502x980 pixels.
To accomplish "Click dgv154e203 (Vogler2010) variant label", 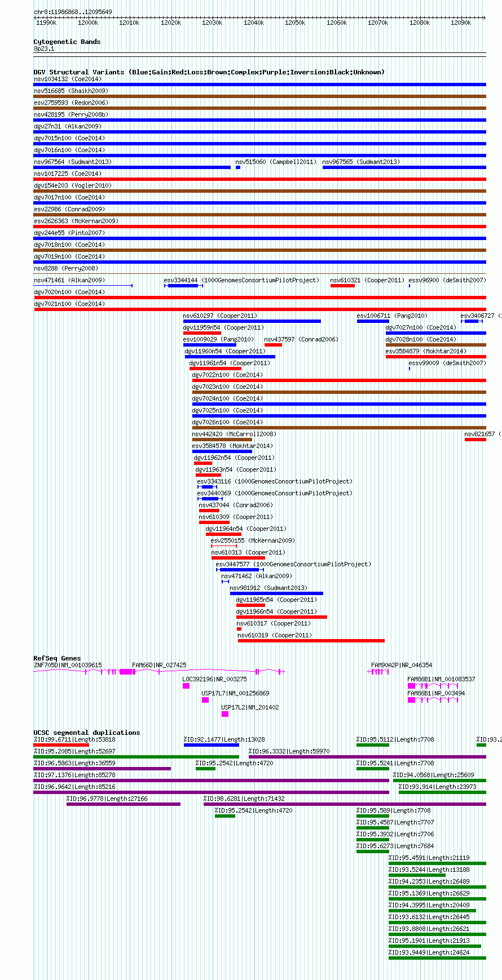I will tap(73, 185).
